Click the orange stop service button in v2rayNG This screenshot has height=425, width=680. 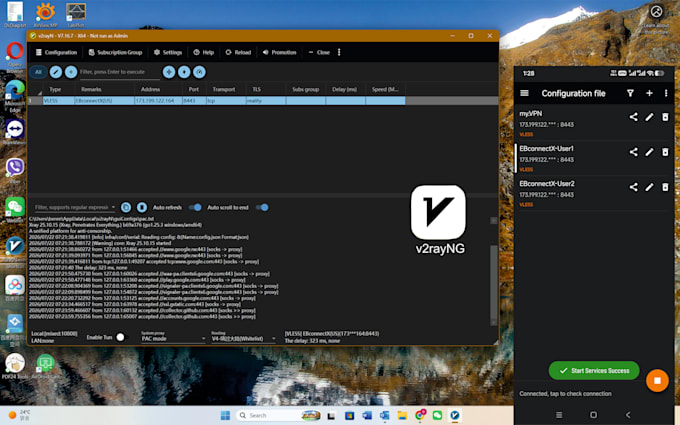tap(657, 380)
